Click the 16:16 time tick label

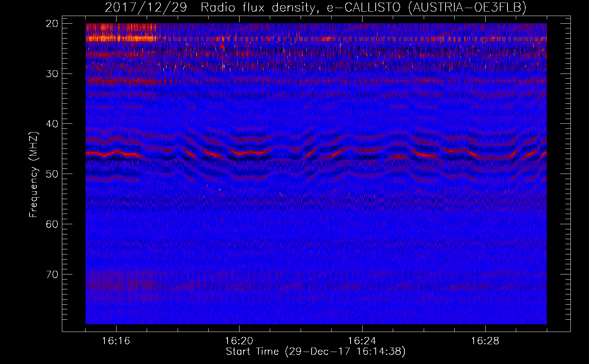click(x=116, y=341)
